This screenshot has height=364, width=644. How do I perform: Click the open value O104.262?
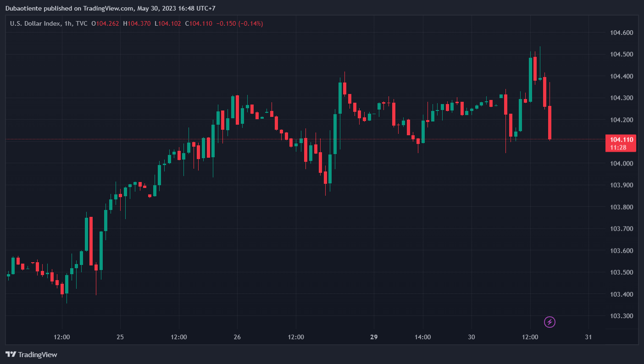[x=106, y=23]
